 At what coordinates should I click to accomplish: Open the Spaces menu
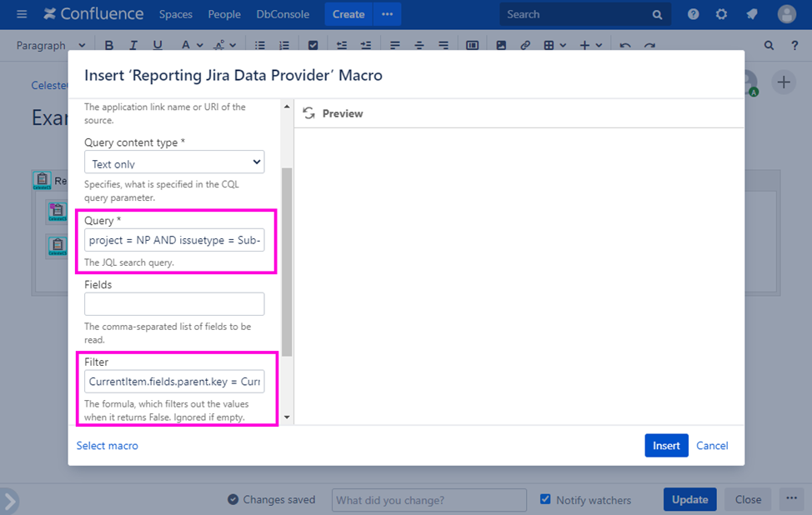(x=176, y=14)
